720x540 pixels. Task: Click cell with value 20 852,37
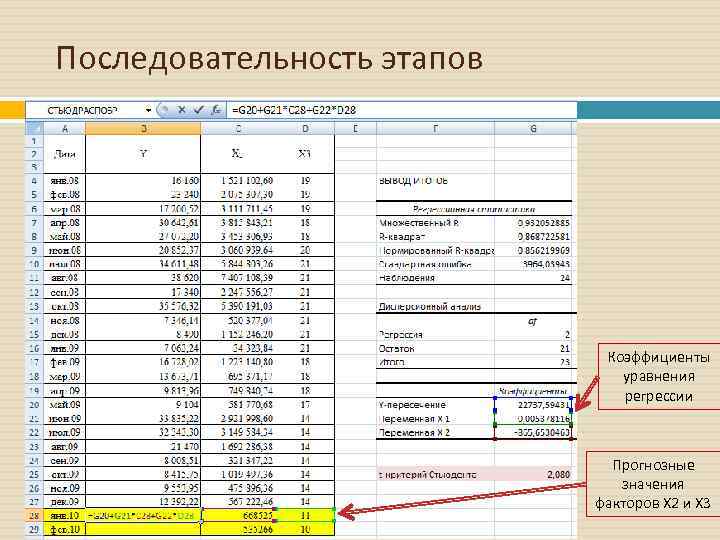click(x=143, y=250)
